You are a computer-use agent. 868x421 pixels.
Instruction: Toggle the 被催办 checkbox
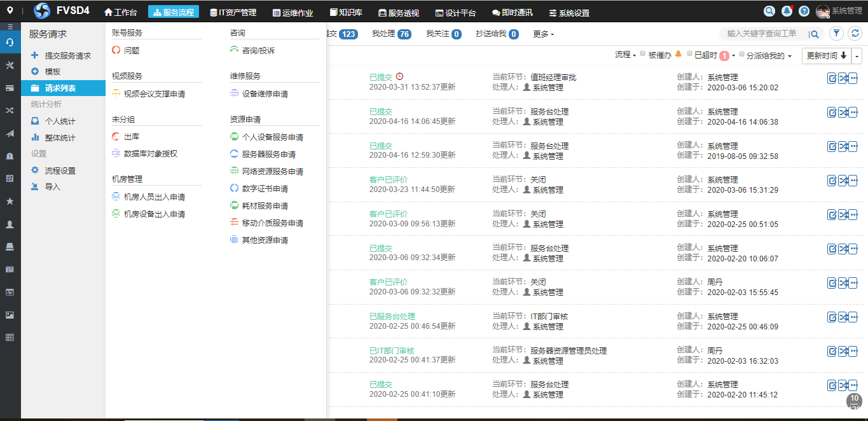click(643, 55)
